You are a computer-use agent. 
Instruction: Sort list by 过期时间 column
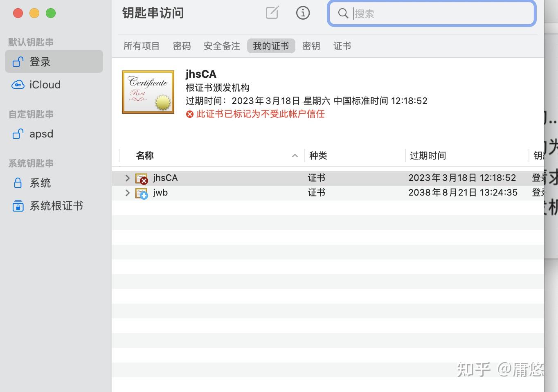click(x=427, y=155)
